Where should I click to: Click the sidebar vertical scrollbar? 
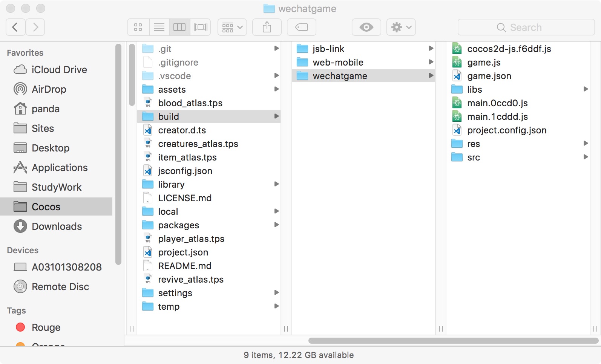[x=119, y=154]
